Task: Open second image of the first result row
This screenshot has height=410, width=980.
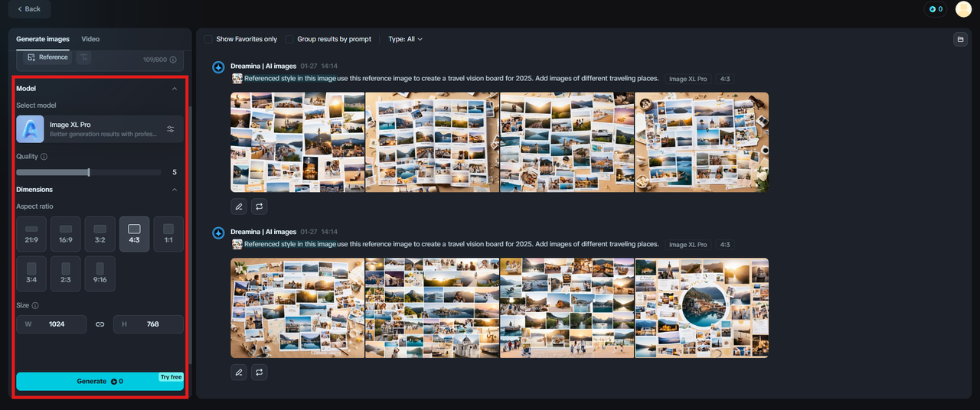Action: (x=433, y=142)
